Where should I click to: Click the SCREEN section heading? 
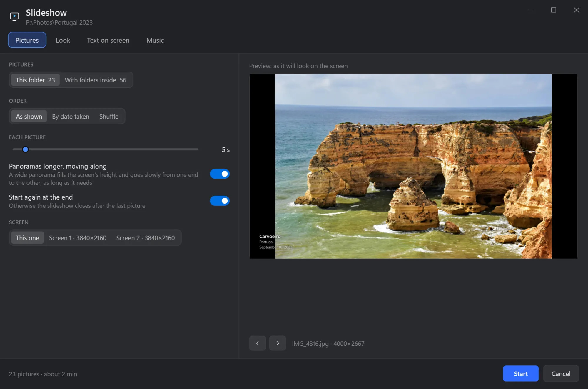coord(19,222)
